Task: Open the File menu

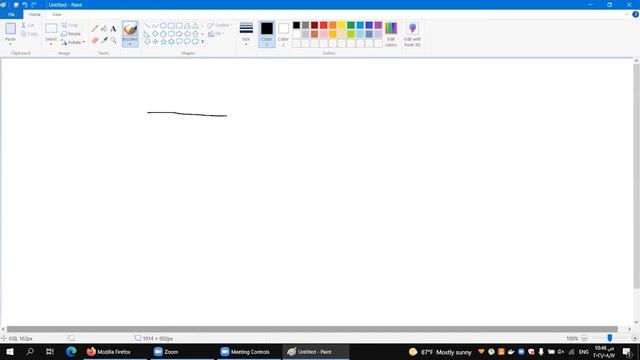Action: tap(11, 14)
